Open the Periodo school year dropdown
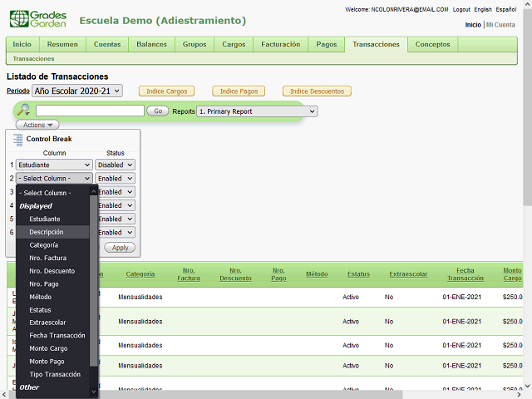The height and width of the screenshot is (399, 532). coord(77,91)
